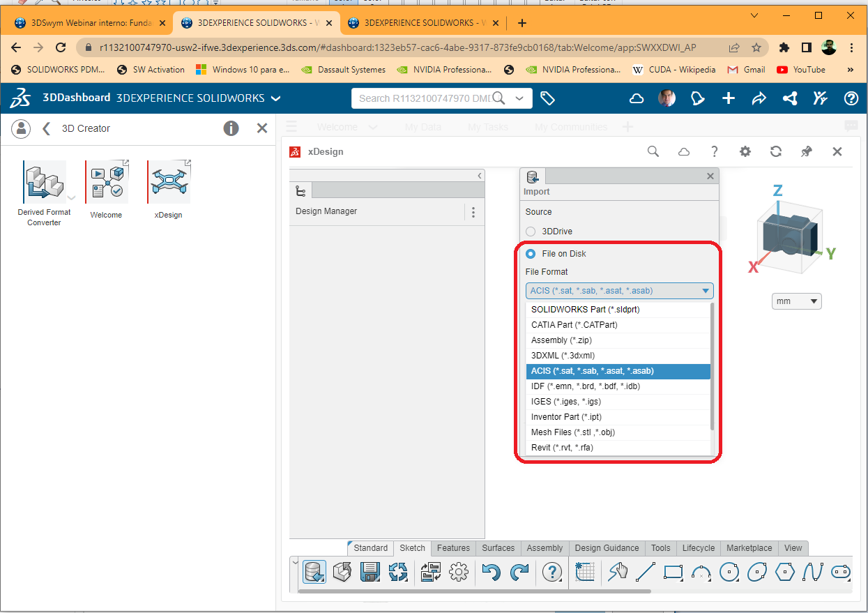Expand the Derived Format Converter dropdown chevron
The height and width of the screenshot is (613, 868).
point(72,197)
